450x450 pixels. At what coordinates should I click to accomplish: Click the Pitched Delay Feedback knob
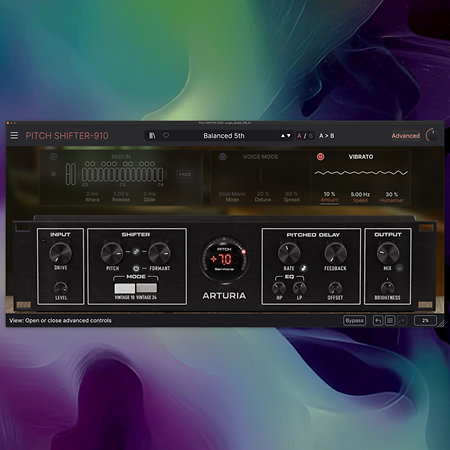pyautogui.click(x=336, y=253)
